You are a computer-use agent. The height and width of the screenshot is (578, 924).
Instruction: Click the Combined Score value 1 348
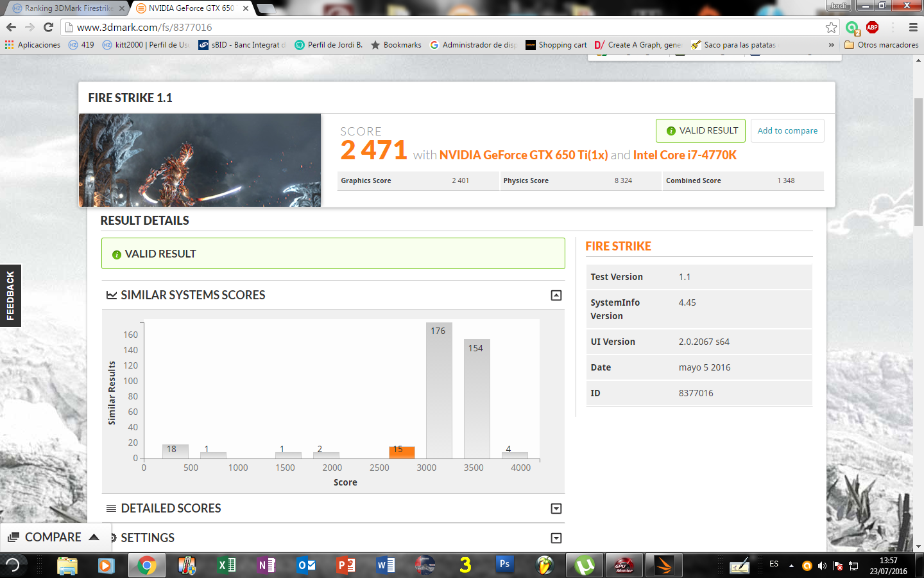point(786,180)
